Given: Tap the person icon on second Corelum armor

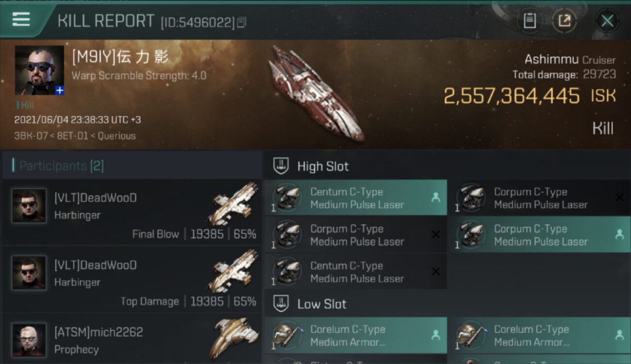Looking at the screenshot, I should coord(619,335).
